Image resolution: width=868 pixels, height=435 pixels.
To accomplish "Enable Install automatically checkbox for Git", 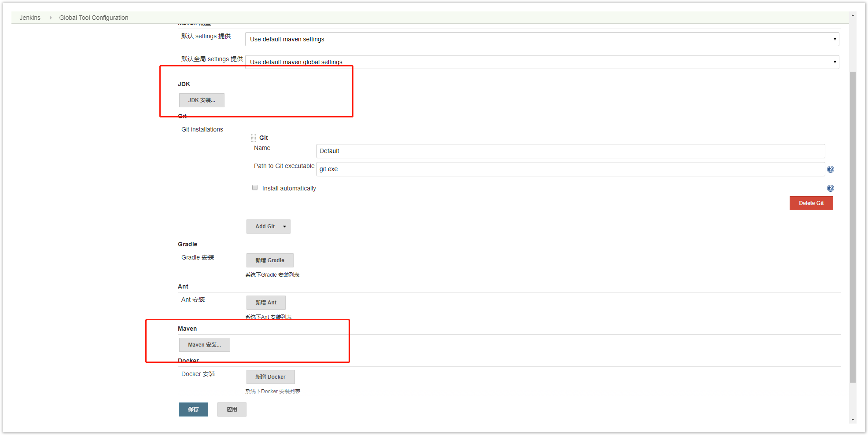I will [x=255, y=187].
